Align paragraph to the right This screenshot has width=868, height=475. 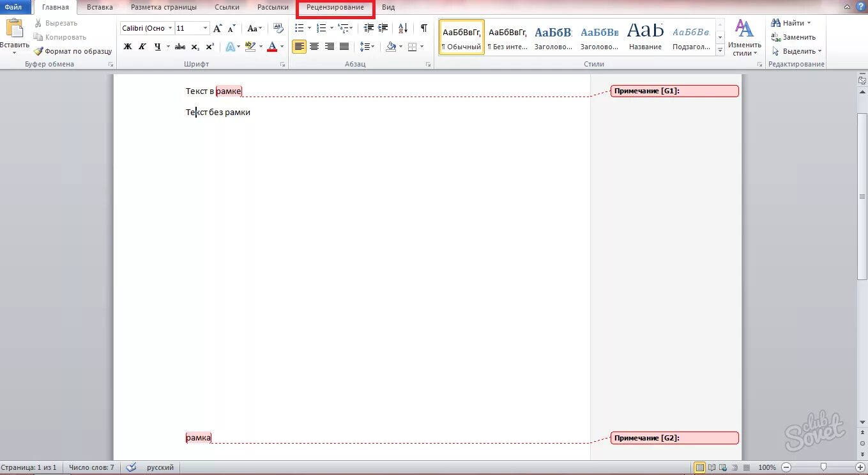click(330, 47)
